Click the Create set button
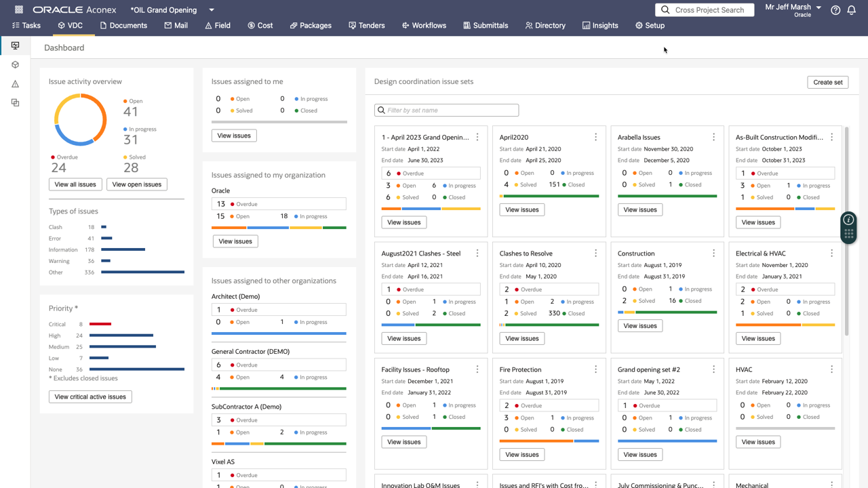868x488 pixels. tap(827, 81)
